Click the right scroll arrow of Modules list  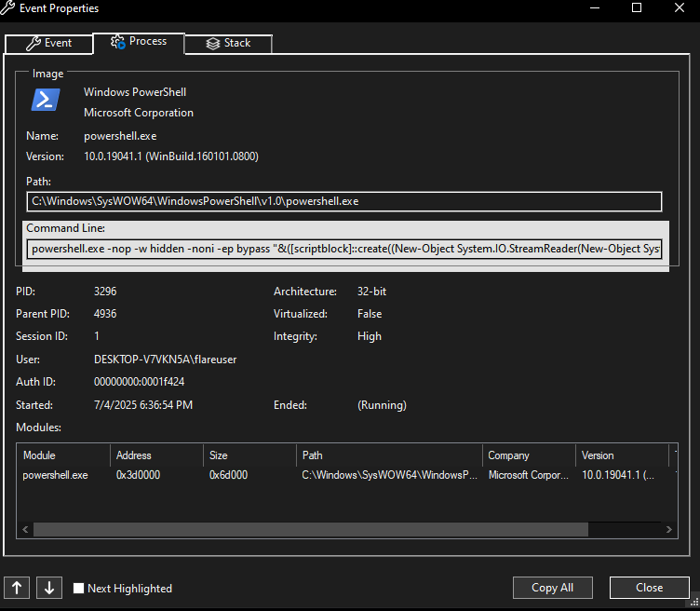(668, 529)
